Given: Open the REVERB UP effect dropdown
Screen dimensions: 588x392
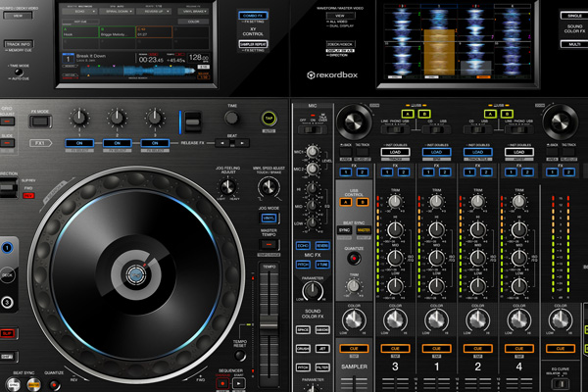Looking at the screenshot, I should (154, 11).
